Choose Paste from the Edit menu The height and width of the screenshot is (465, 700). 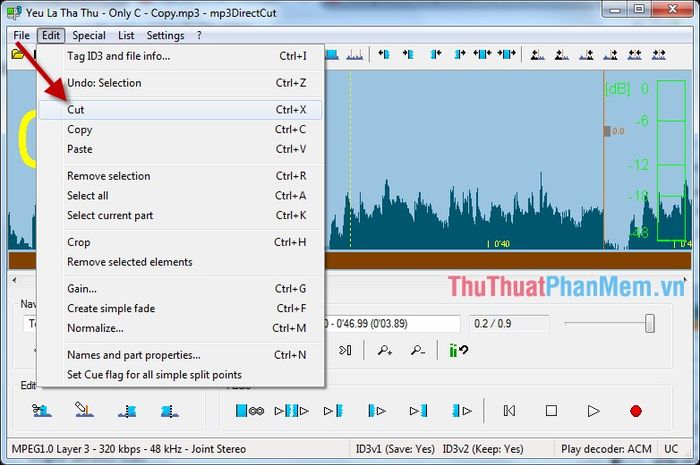[180, 149]
